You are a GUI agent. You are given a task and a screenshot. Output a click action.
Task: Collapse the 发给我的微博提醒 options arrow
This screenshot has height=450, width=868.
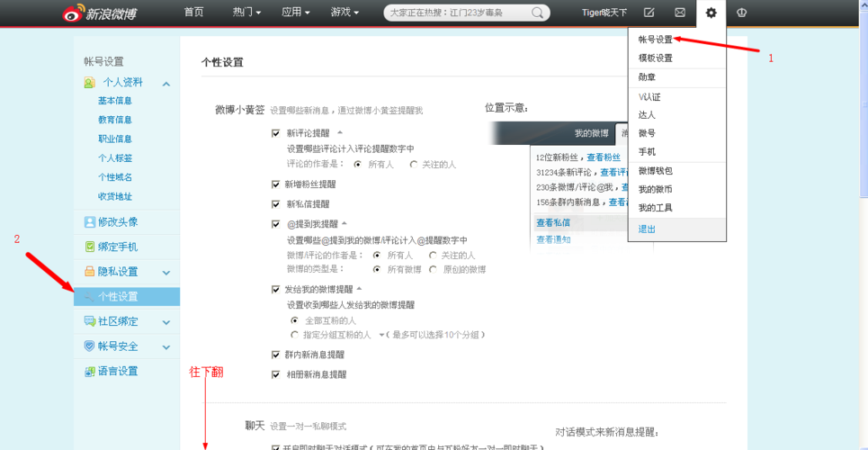(x=359, y=288)
